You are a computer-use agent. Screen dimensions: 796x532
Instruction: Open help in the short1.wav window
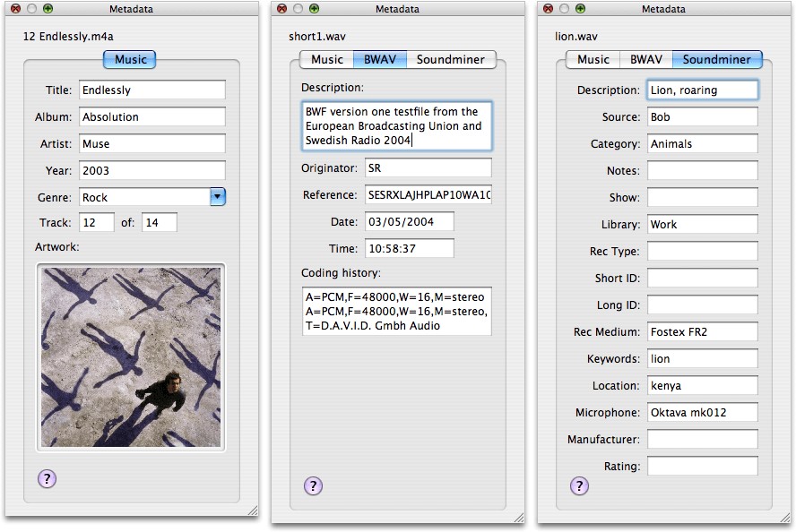pyautogui.click(x=313, y=485)
